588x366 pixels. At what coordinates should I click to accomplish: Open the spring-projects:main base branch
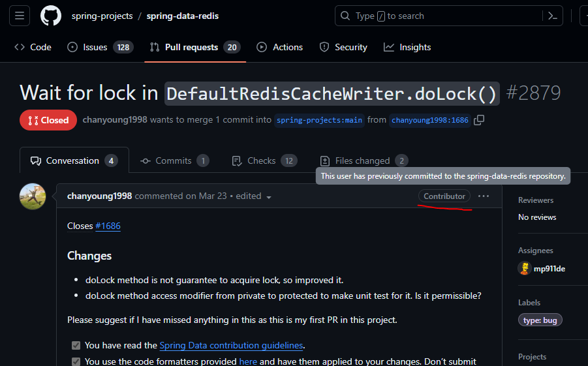pos(319,121)
